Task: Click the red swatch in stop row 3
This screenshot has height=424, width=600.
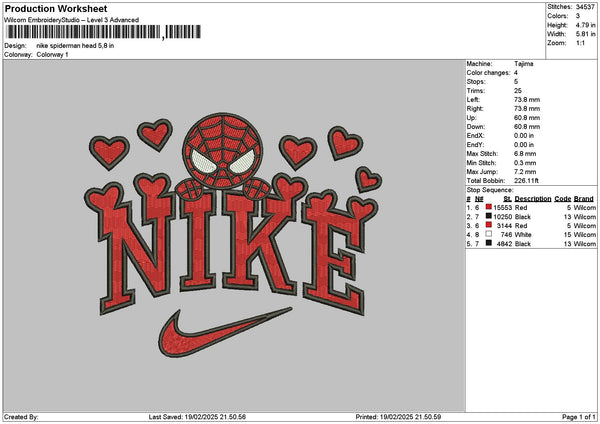Action: tap(489, 225)
